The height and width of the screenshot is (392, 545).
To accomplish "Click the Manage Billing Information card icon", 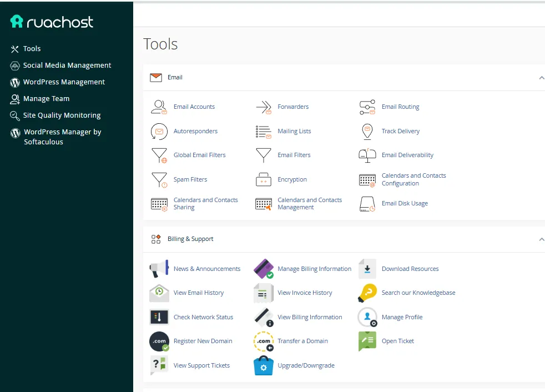I will [264, 269].
